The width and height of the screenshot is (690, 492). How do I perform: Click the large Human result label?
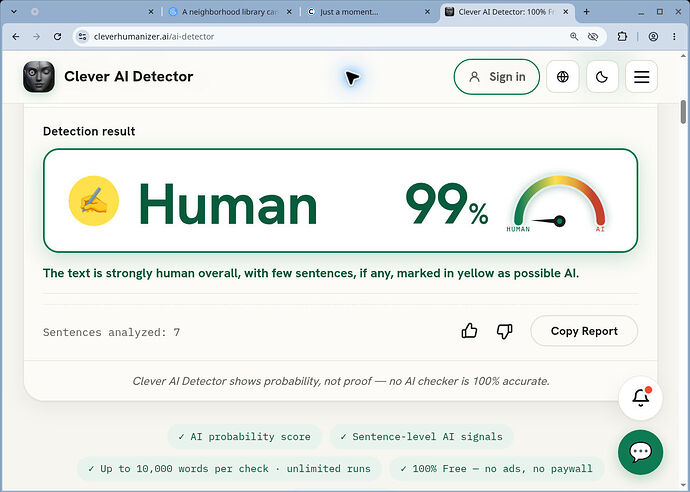pyautogui.click(x=228, y=204)
